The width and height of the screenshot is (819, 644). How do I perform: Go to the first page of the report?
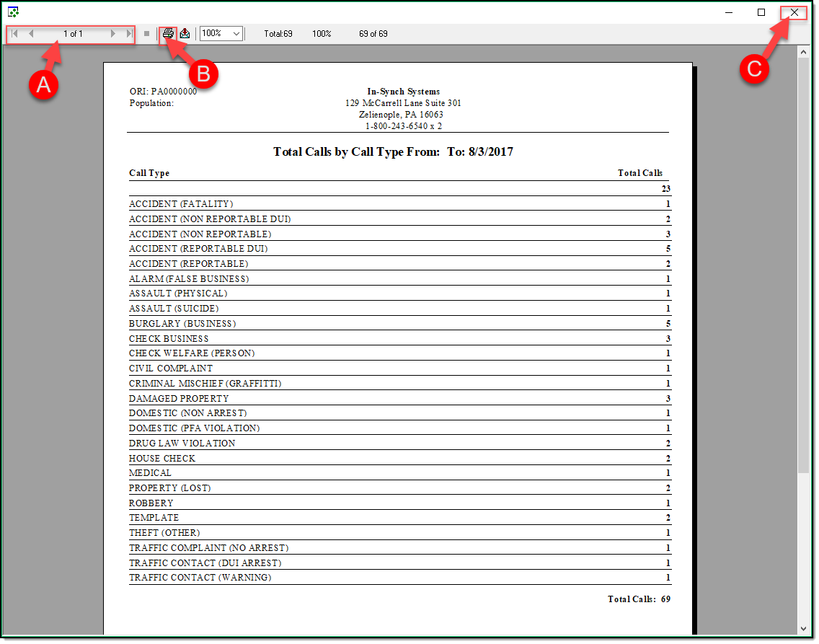click(x=14, y=34)
